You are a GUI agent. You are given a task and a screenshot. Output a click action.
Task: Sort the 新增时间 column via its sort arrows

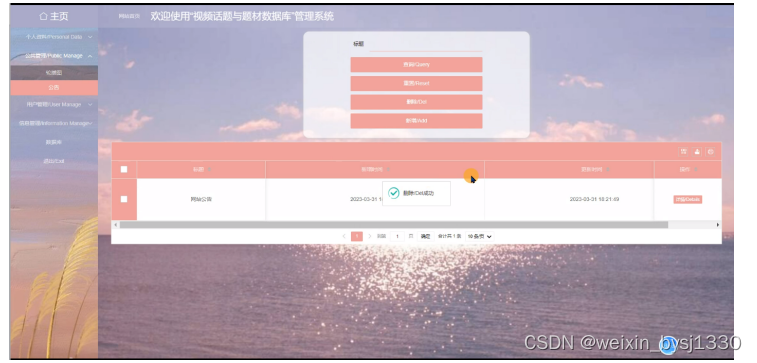pos(389,169)
